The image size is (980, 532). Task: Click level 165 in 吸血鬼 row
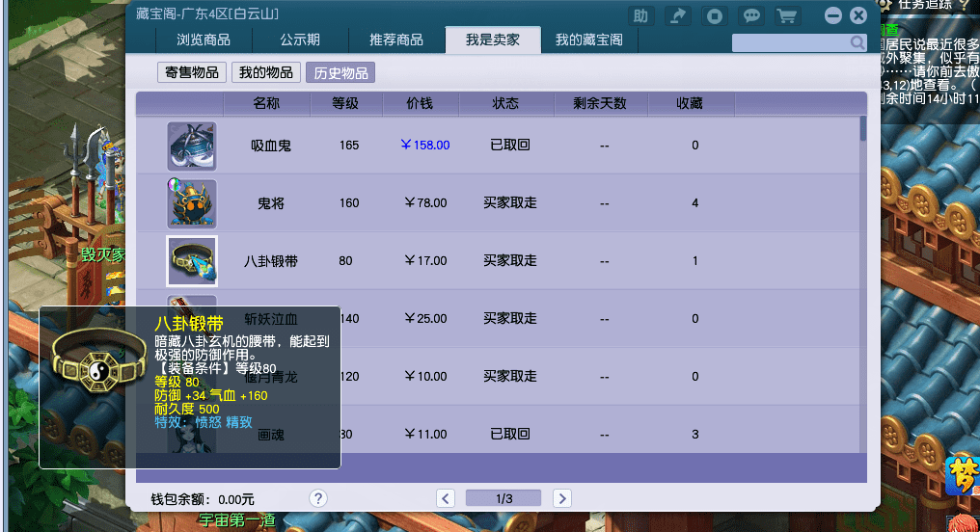coord(349,146)
